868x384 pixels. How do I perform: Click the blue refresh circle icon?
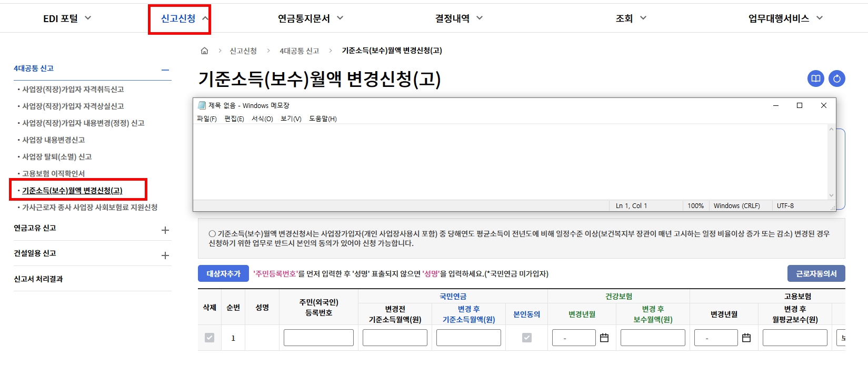click(837, 78)
